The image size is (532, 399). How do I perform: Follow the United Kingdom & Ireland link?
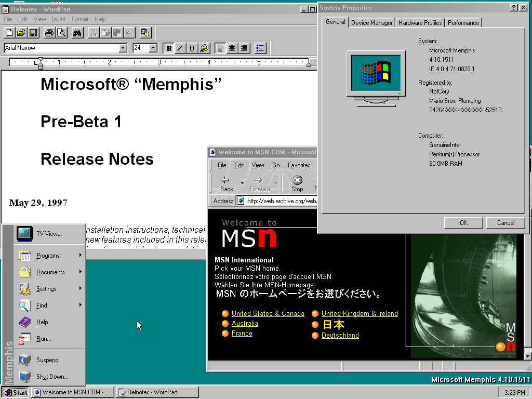pos(360,313)
